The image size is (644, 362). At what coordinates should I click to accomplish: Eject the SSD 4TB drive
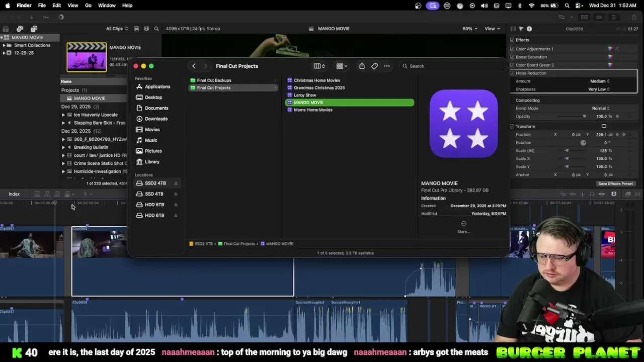176,194
